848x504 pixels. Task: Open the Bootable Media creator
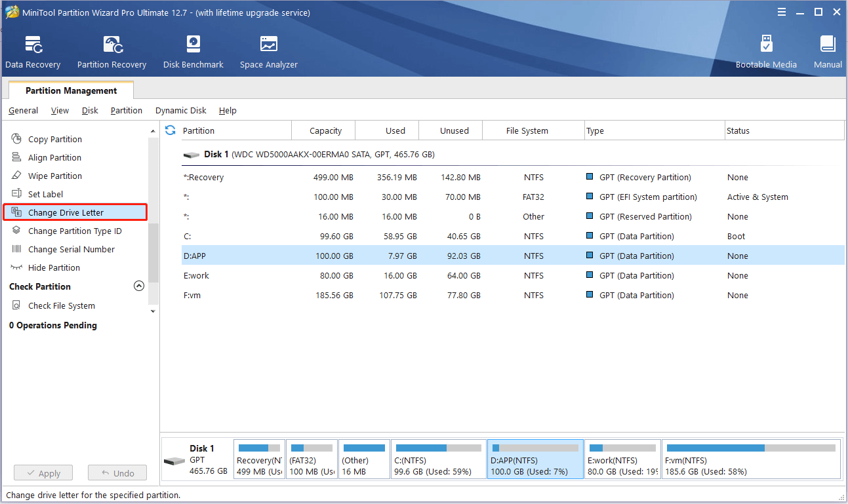[766, 51]
